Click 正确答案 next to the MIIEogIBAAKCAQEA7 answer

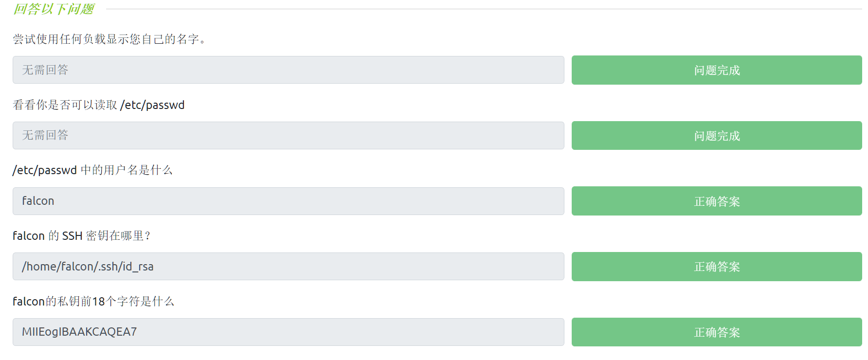coord(716,332)
